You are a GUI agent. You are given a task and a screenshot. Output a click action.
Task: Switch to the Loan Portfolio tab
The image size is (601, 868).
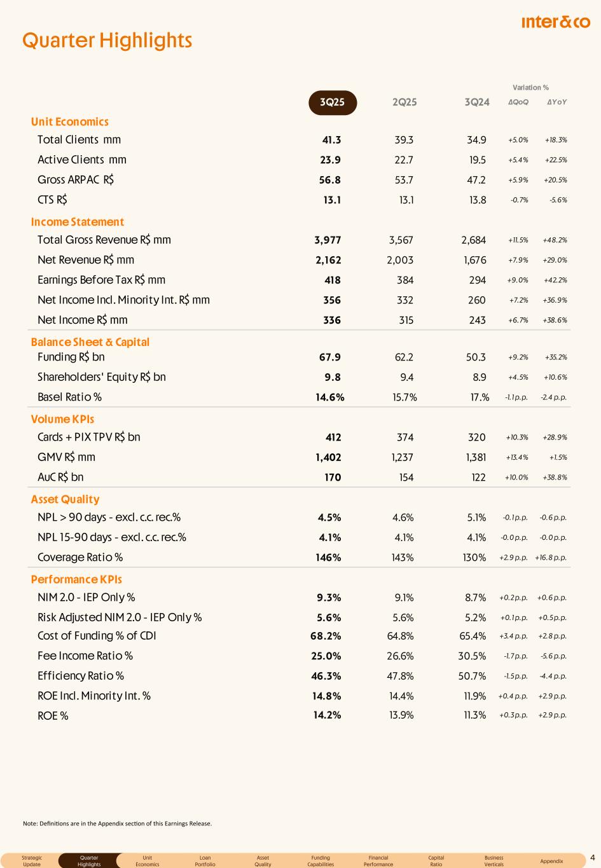point(205,861)
